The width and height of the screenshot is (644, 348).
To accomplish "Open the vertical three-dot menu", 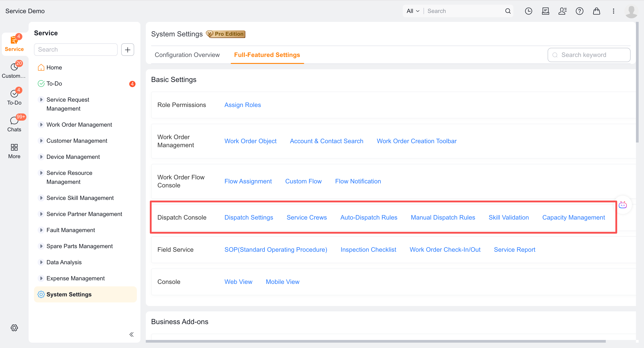I will click(613, 11).
